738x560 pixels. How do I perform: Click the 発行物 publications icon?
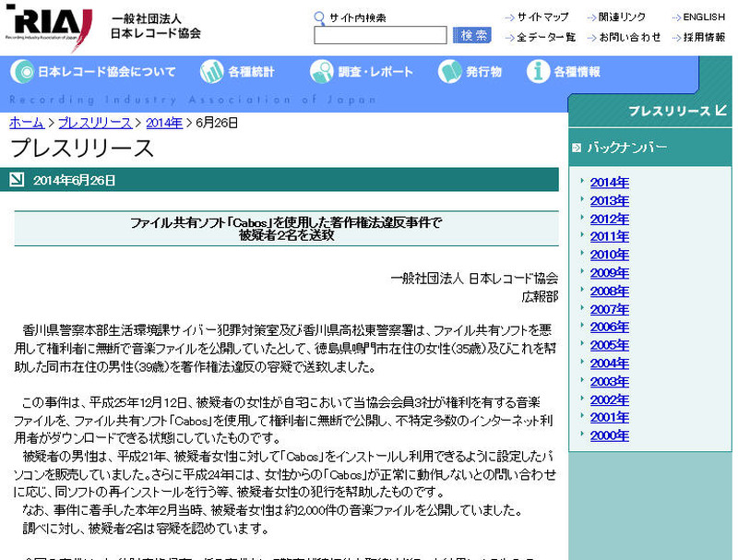point(449,72)
